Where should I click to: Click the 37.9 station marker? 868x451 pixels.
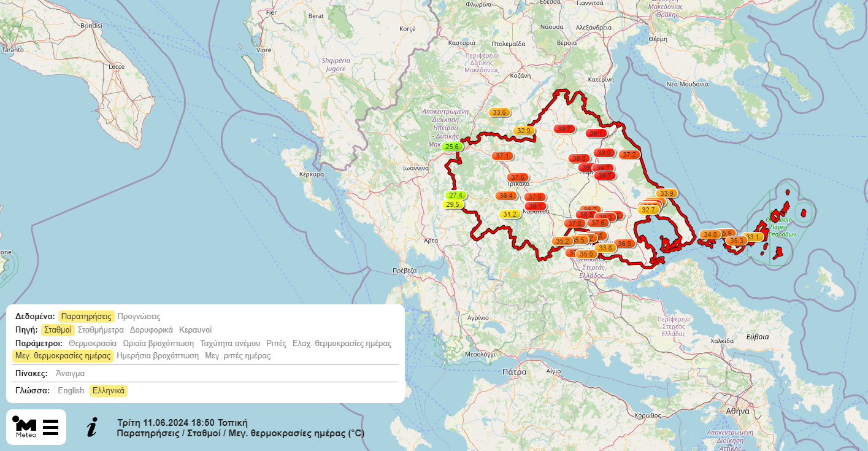(535, 198)
